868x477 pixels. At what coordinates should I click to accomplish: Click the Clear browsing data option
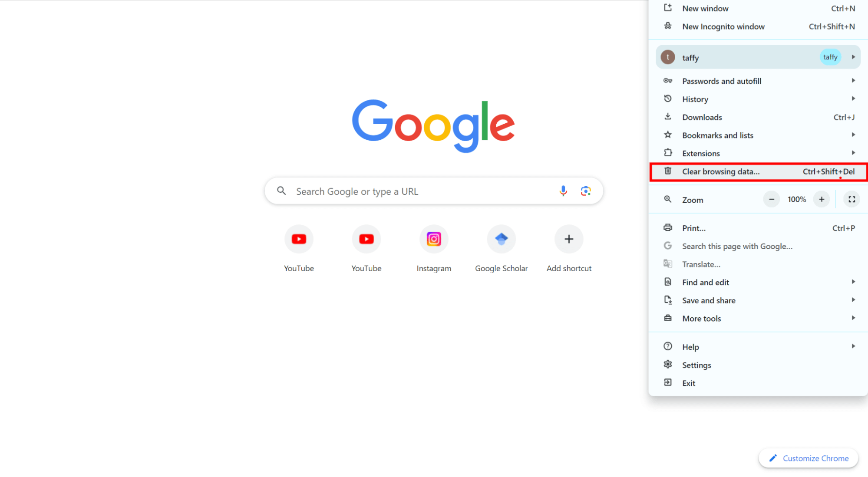pyautogui.click(x=758, y=171)
